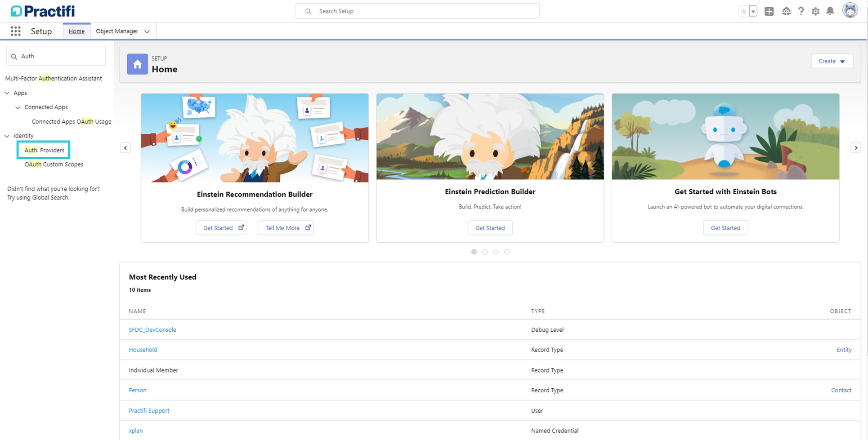Get Started with Einstein Bots
The height and width of the screenshot is (440, 868).
725,228
